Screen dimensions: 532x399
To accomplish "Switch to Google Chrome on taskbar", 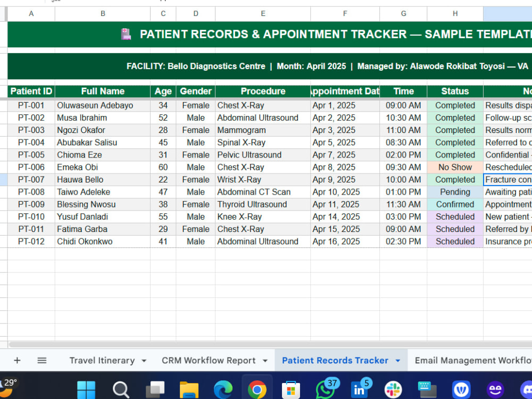I will [257, 389].
